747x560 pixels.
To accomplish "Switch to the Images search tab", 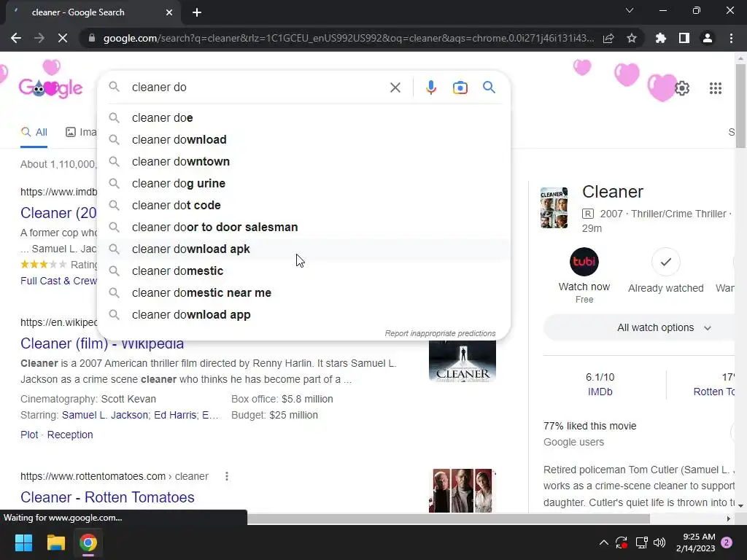I will pyautogui.click(x=81, y=133).
